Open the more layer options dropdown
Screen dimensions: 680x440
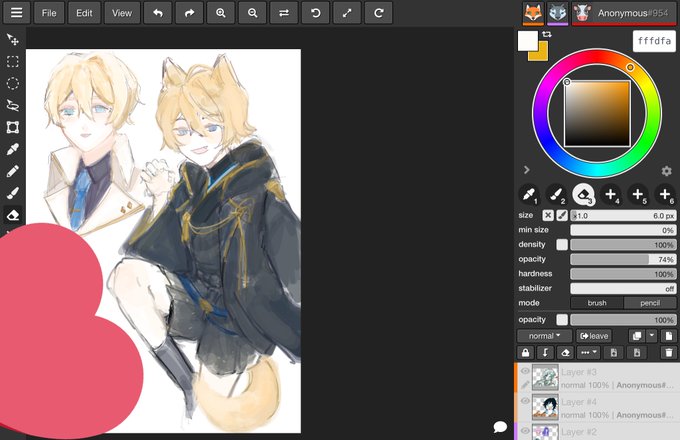(588, 352)
